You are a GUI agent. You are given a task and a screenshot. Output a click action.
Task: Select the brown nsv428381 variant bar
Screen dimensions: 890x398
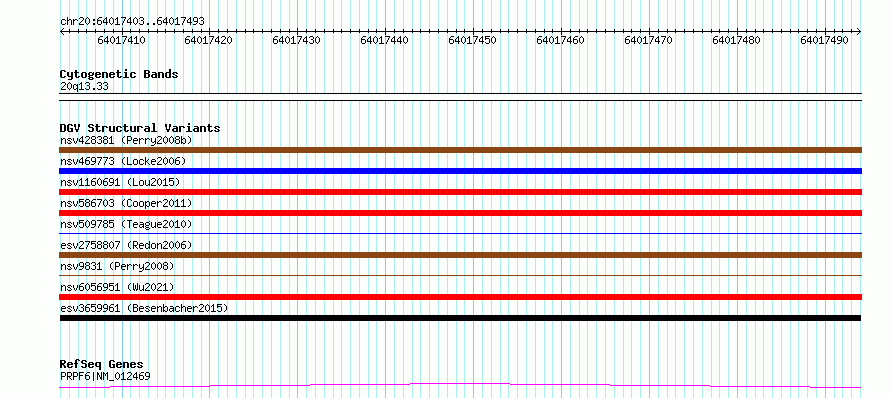[x=460, y=150]
